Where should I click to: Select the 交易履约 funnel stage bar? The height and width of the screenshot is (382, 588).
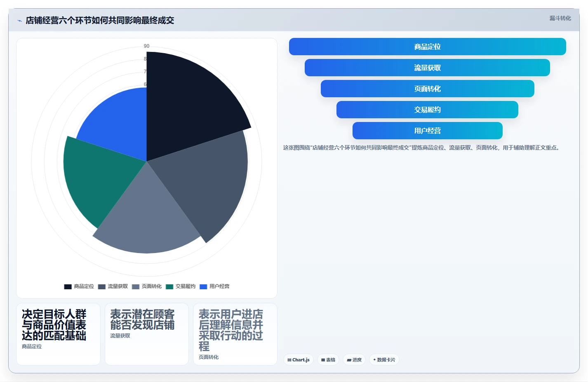(x=427, y=110)
